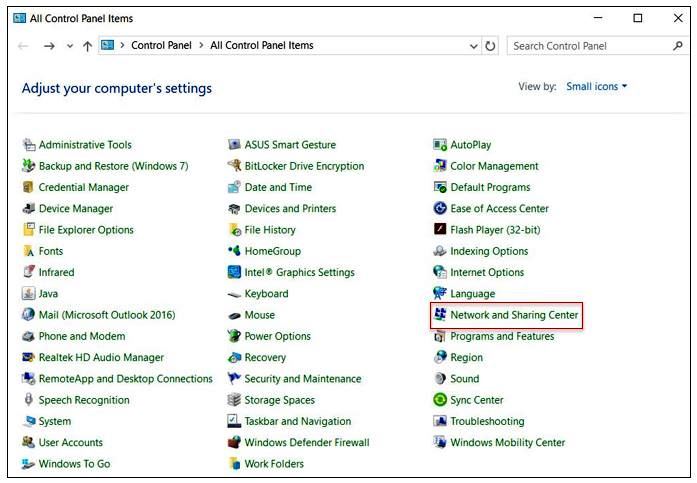The width and height of the screenshot is (697, 483).
Task: Open the Work Folders link
Action: (x=274, y=463)
